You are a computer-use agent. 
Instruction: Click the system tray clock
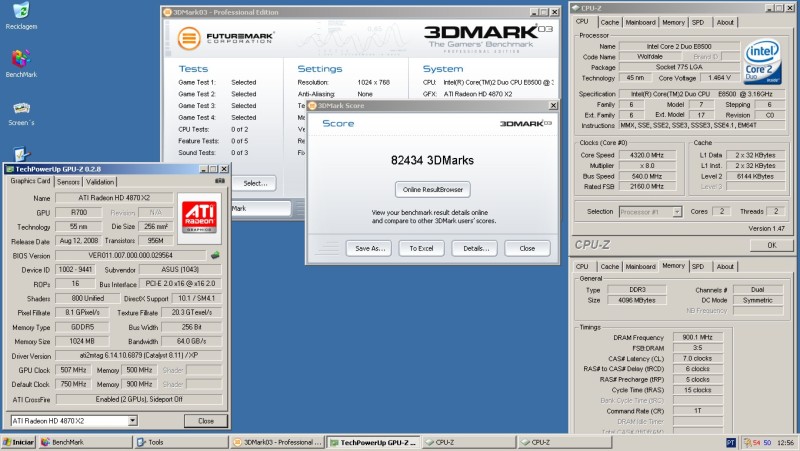coord(785,442)
